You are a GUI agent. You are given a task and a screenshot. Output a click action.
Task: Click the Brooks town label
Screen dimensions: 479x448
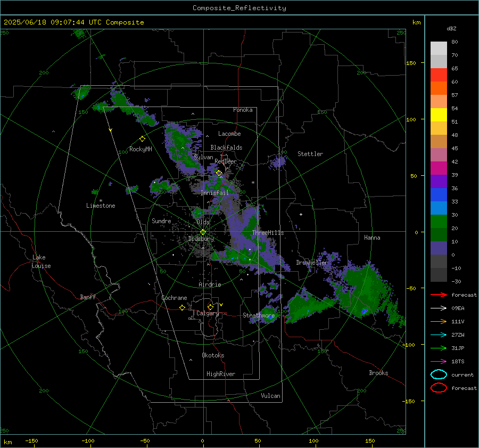(x=378, y=373)
